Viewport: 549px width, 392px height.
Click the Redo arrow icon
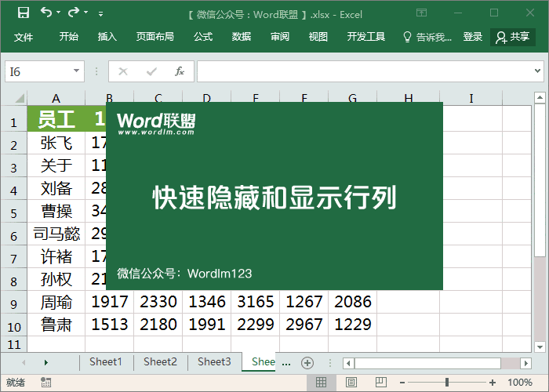(73, 13)
